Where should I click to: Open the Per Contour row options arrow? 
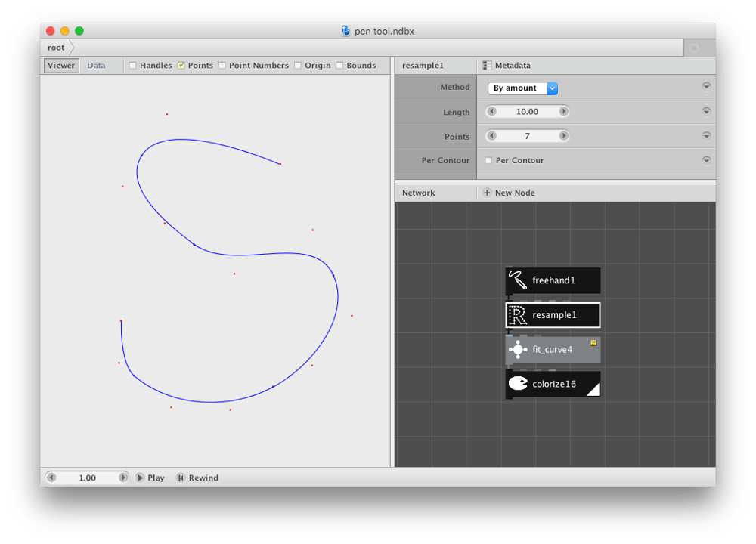tap(706, 160)
